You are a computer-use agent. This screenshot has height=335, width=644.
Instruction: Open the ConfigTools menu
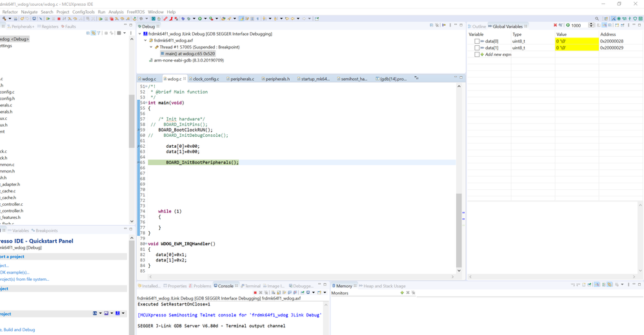[83, 12]
